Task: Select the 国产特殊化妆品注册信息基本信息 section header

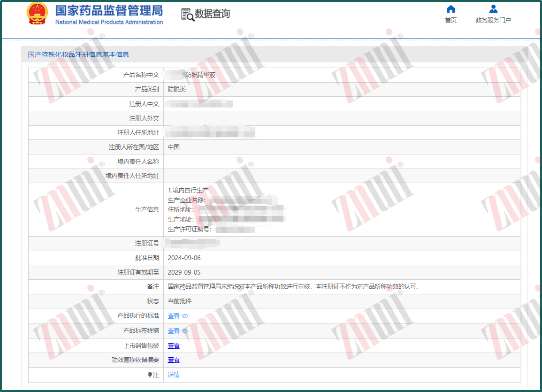Action: pyautogui.click(x=78, y=54)
